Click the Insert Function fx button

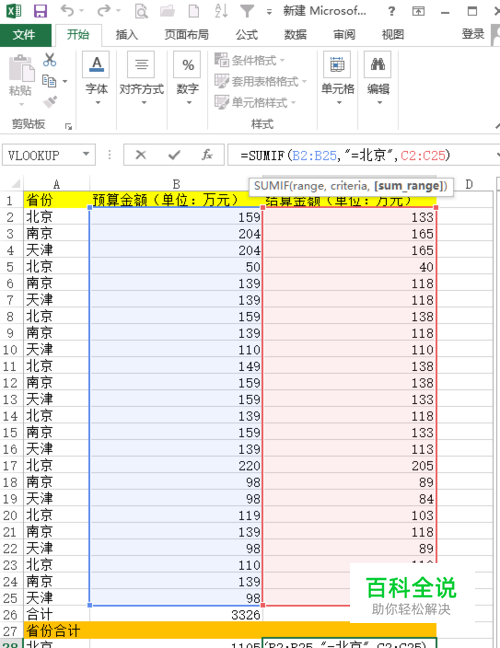(x=207, y=155)
